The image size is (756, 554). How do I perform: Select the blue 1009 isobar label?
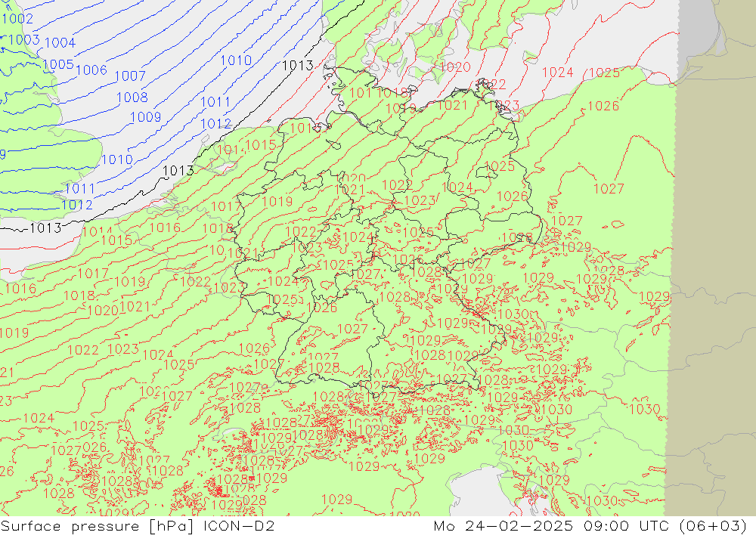146,117
